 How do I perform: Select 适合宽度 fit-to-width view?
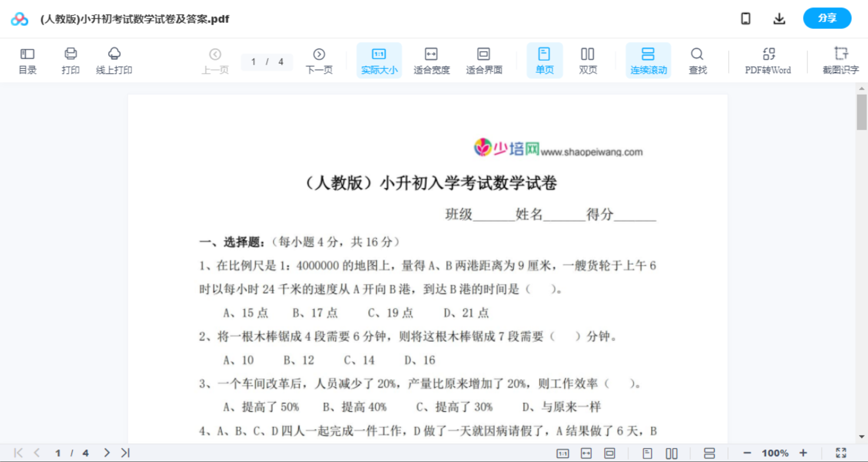tap(431, 60)
